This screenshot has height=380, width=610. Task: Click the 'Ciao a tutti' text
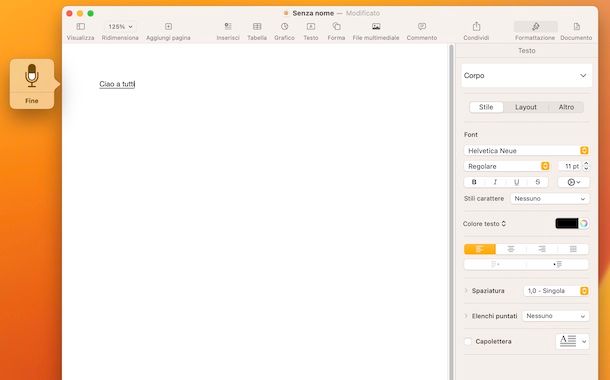pyautogui.click(x=117, y=84)
